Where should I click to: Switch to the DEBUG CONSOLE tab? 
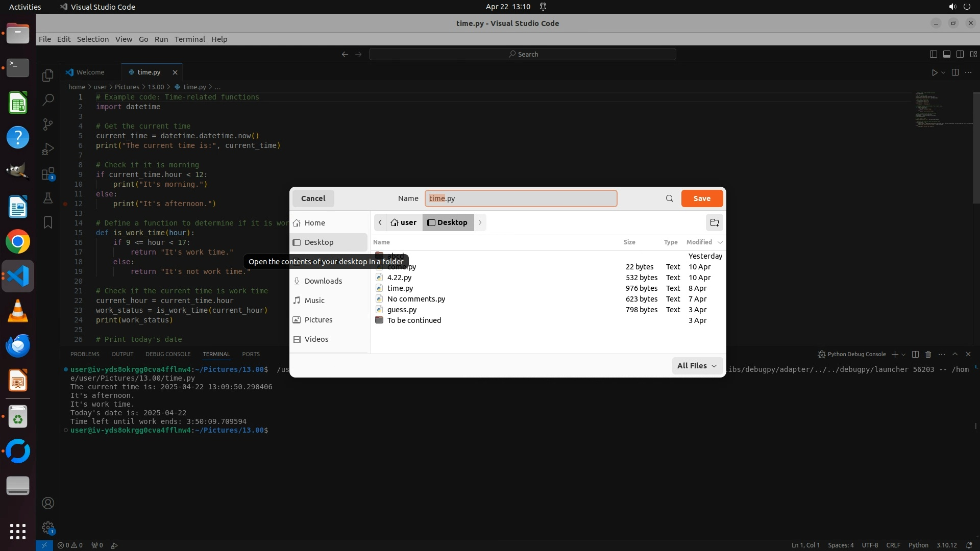167,354
